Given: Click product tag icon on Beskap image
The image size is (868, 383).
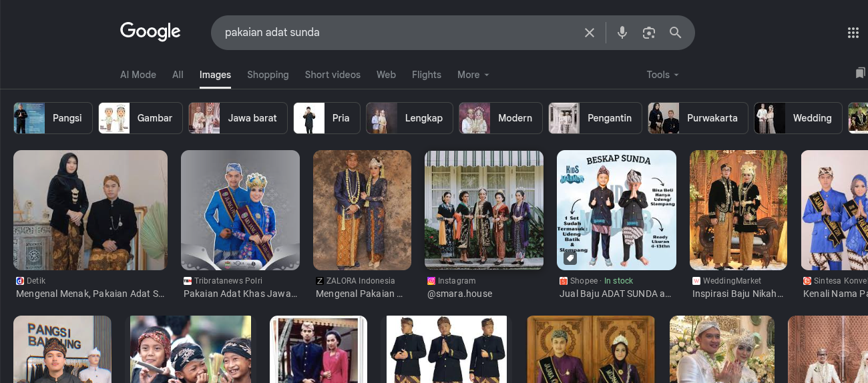Looking at the screenshot, I should point(570,258).
